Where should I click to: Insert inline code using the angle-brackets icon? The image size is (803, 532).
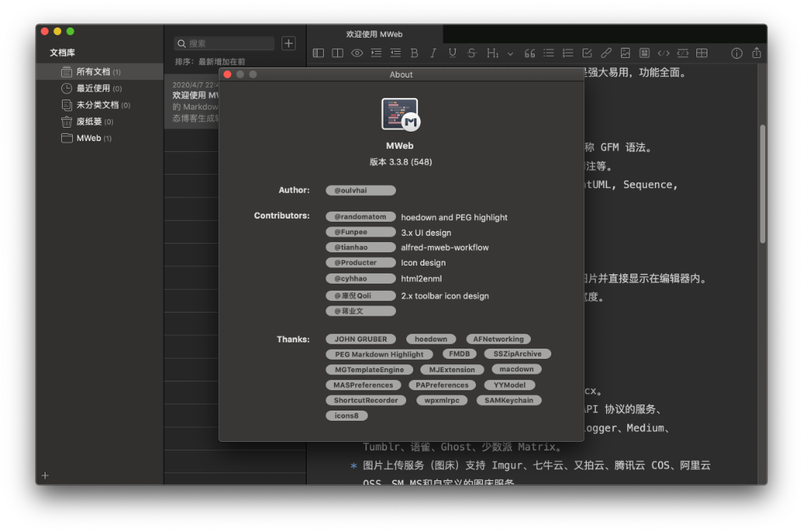[663, 53]
